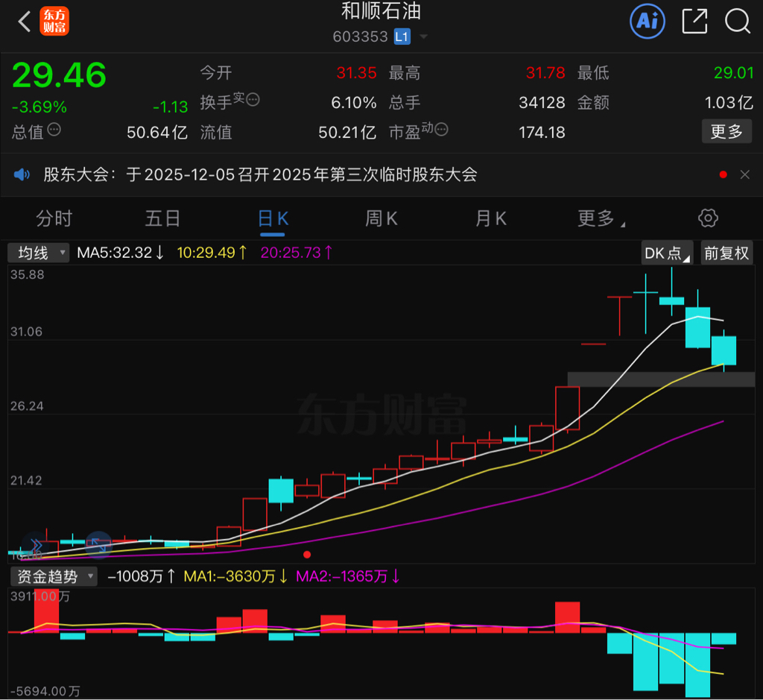Open chart settings gear icon

click(x=708, y=218)
